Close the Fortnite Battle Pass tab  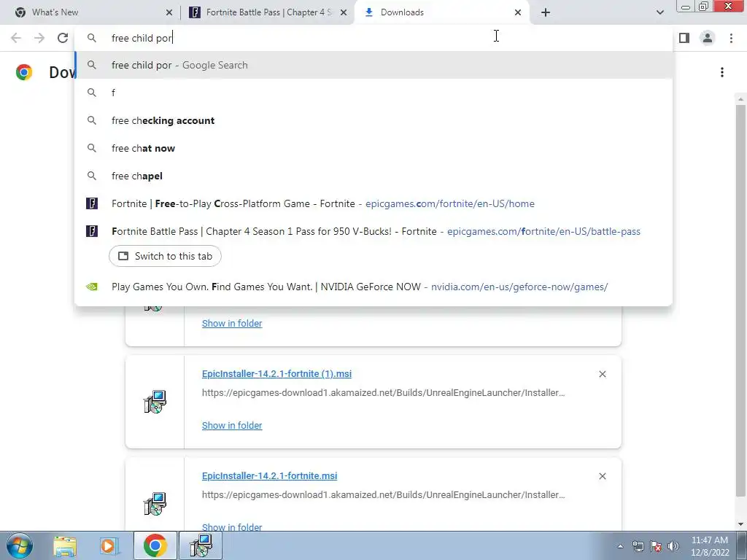coord(344,12)
